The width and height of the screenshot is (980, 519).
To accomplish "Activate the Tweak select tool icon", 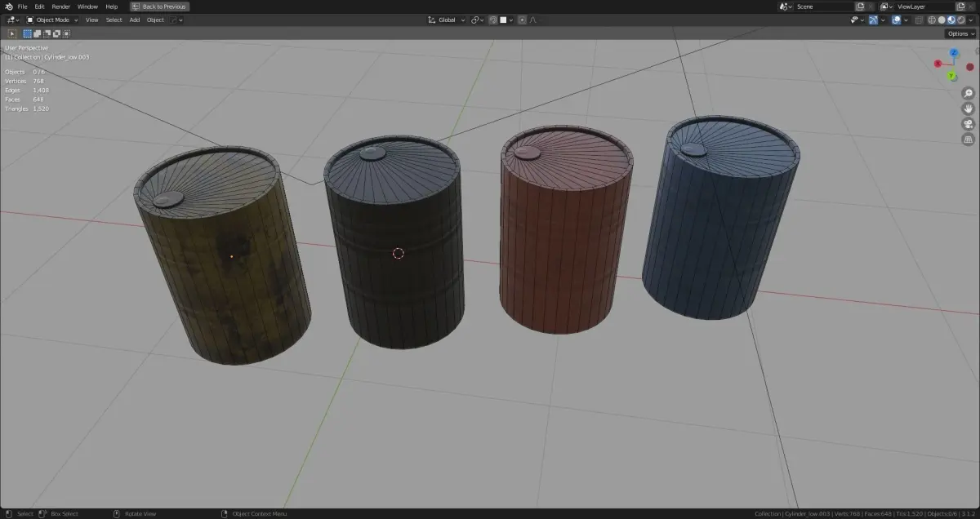I will pyautogui.click(x=11, y=33).
